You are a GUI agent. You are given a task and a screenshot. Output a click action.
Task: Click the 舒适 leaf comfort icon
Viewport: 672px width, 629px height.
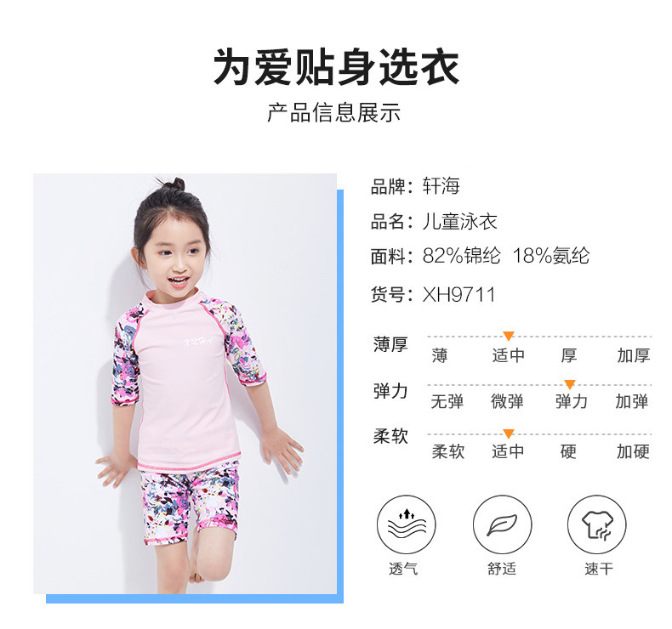tap(502, 524)
